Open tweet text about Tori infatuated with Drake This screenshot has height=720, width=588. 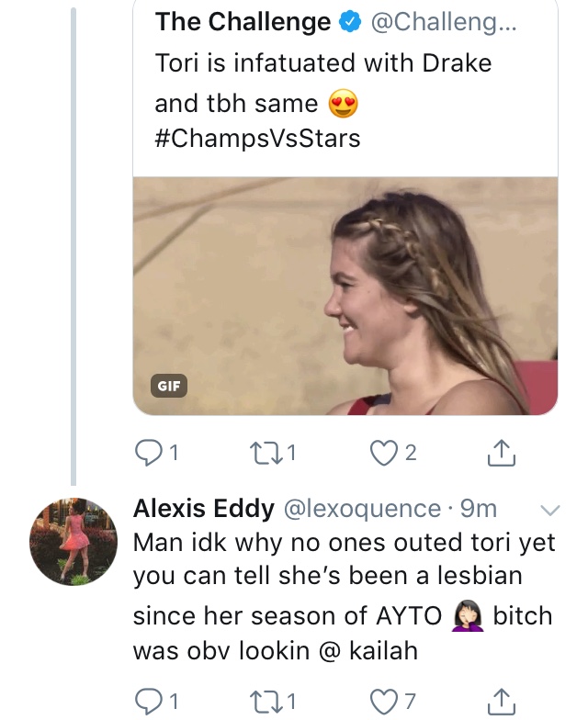point(323,83)
